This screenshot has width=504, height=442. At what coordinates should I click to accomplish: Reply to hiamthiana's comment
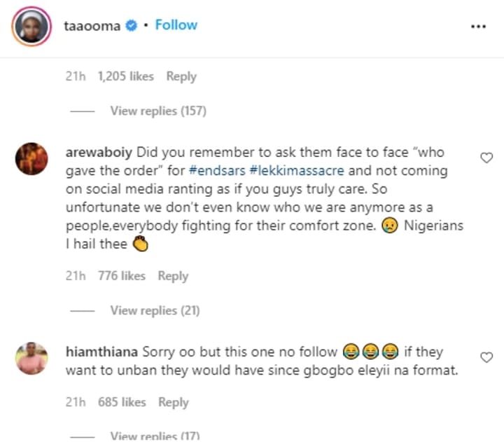click(x=174, y=402)
